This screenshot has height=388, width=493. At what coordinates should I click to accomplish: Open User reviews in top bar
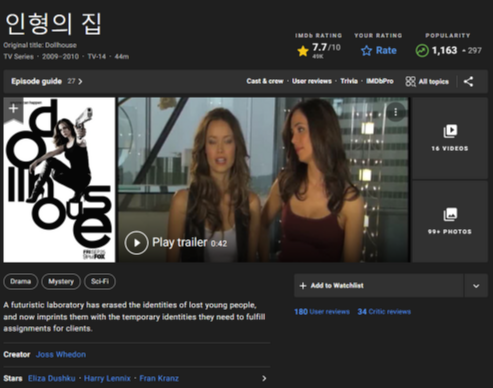[312, 81]
